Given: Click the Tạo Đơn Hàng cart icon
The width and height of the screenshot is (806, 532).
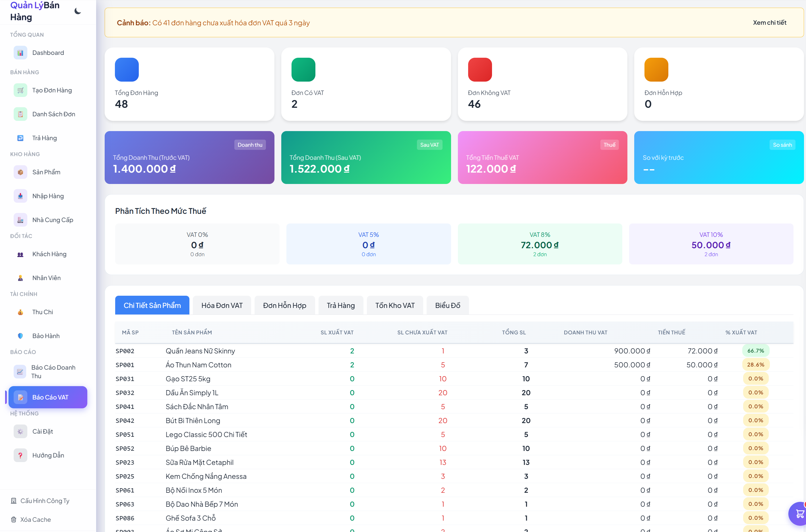Looking at the screenshot, I should click(x=20, y=90).
